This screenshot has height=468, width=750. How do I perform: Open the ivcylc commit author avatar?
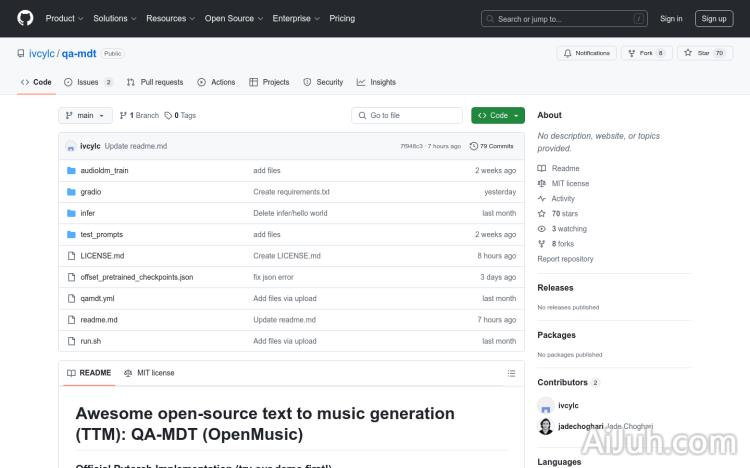tap(71, 146)
